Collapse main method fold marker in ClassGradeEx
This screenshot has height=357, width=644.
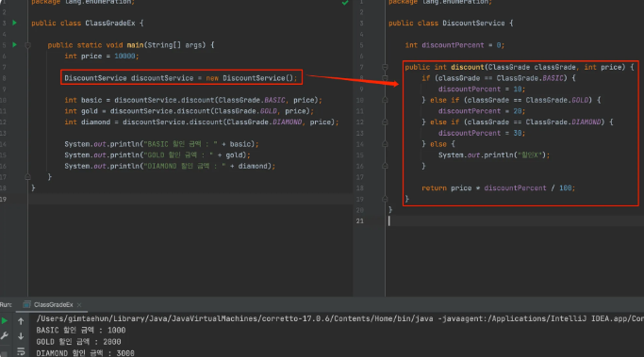click(x=28, y=45)
